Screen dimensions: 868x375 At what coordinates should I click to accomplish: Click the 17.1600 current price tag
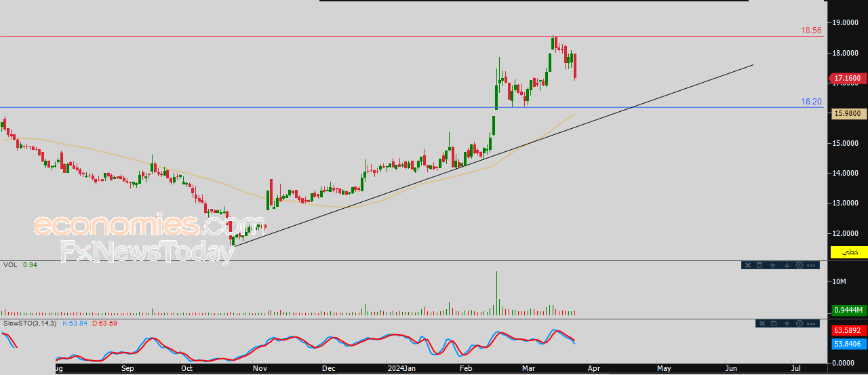click(x=846, y=78)
